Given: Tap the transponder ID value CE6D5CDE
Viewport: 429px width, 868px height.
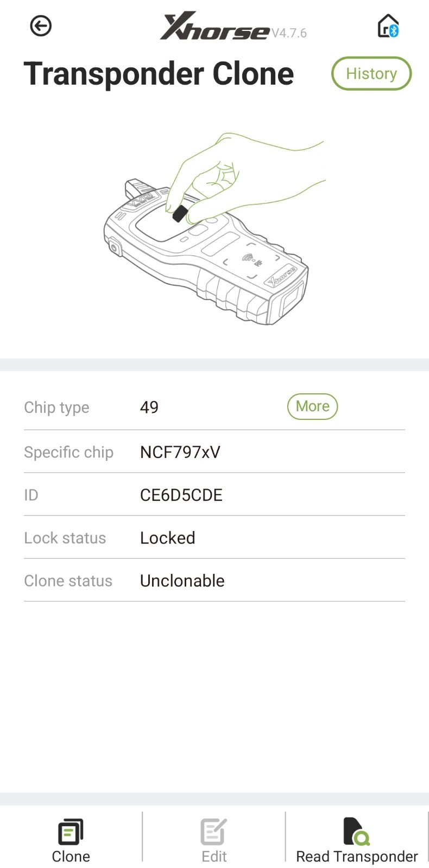Looking at the screenshot, I should [x=181, y=495].
